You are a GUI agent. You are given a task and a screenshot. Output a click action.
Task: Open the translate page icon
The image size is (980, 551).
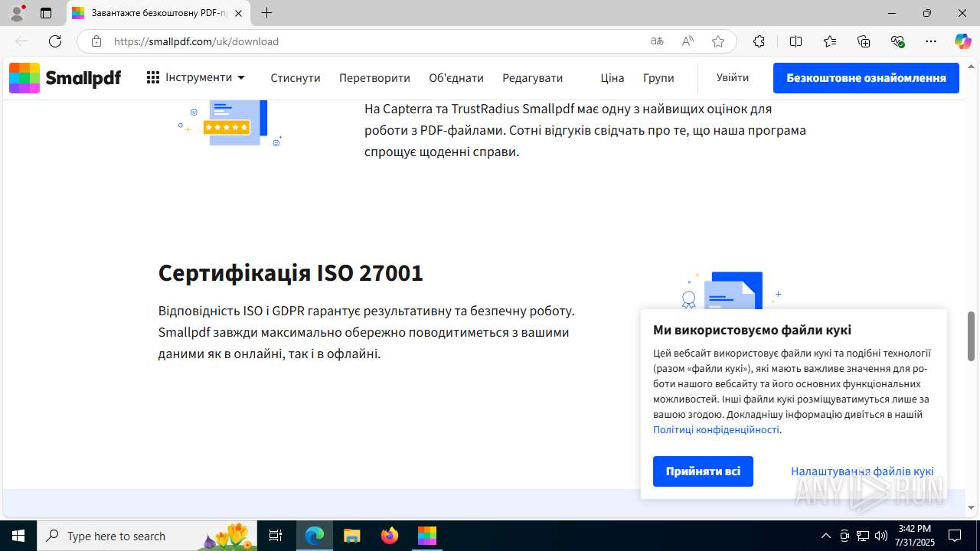(657, 41)
